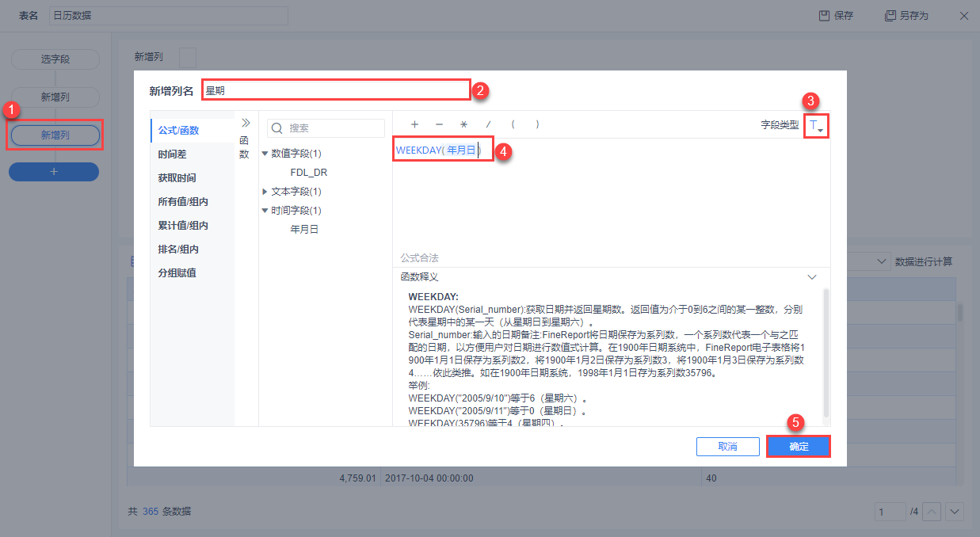Viewport: 980px width, 537px height.
Task: Add a step with the blue plus button
Action: pos(54,172)
